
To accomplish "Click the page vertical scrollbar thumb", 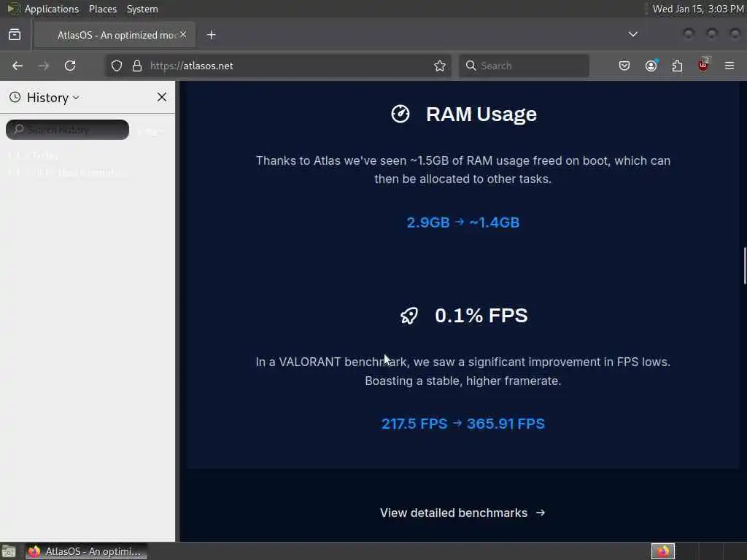I will tap(745, 265).
